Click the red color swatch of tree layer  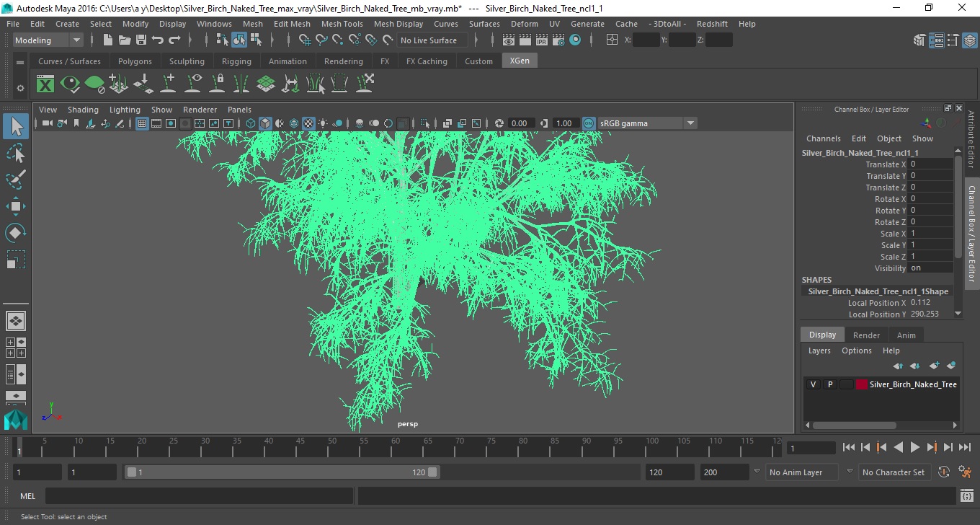click(862, 384)
